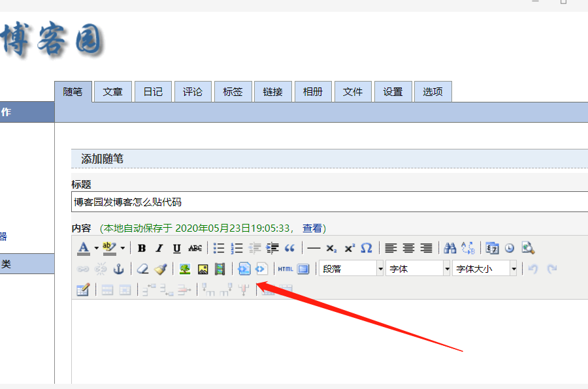
Task: Open the text color dropdown arrow
Action: 97,248
